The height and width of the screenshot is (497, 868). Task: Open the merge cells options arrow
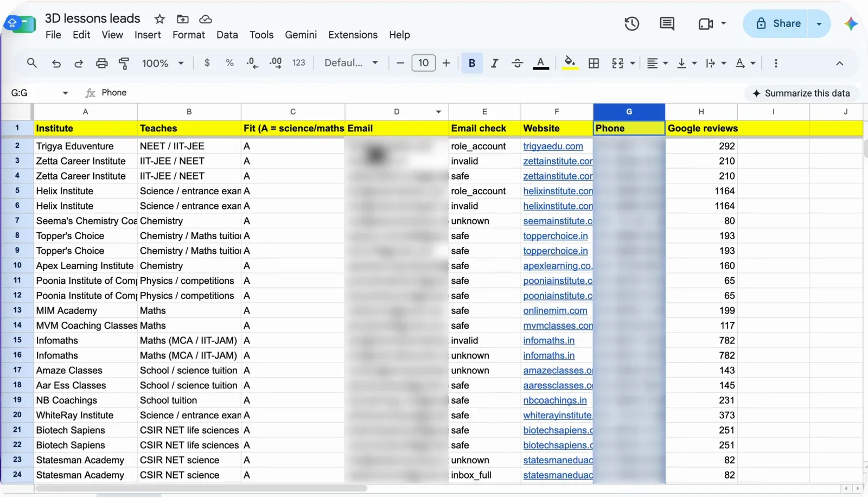point(633,63)
